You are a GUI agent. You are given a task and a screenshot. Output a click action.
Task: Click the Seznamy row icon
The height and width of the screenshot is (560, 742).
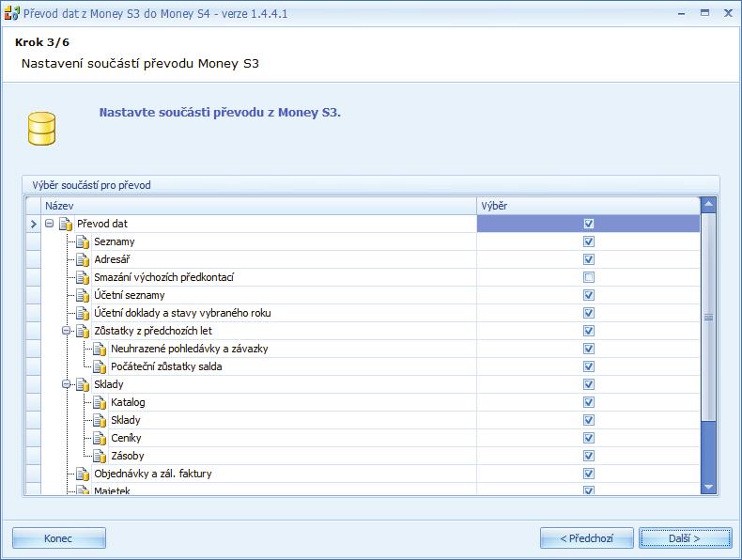coord(83,241)
